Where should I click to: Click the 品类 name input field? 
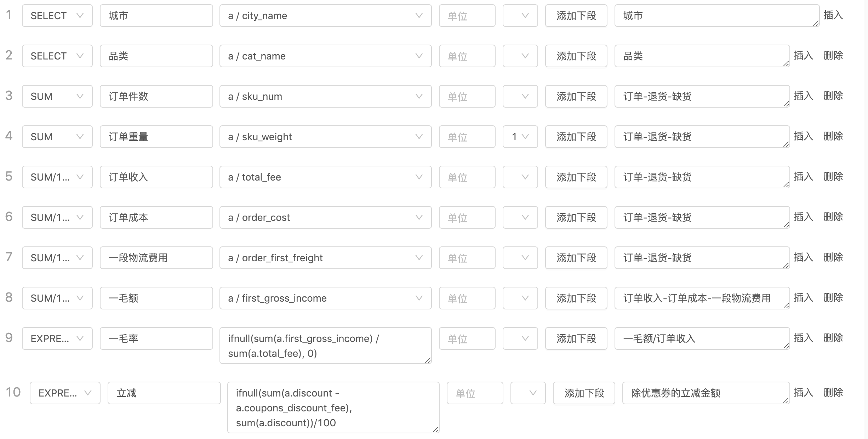[156, 56]
